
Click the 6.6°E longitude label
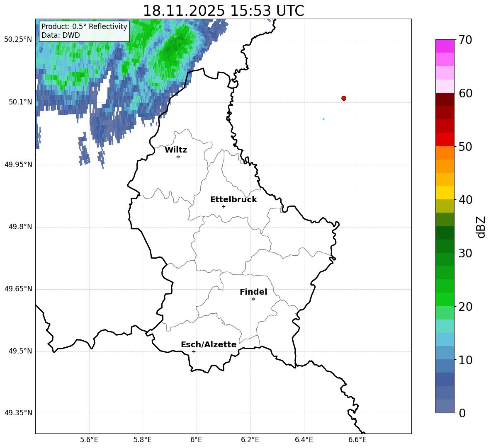click(x=357, y=440)
